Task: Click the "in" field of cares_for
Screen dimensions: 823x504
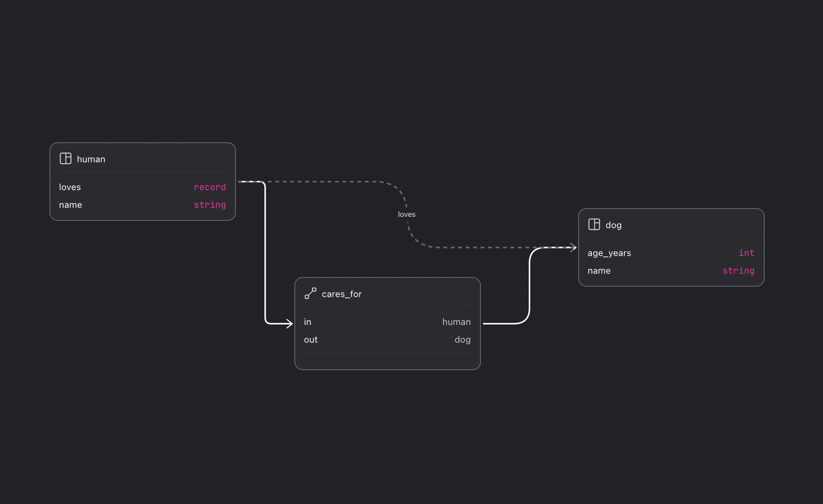Action: click(x=308, y=322)
